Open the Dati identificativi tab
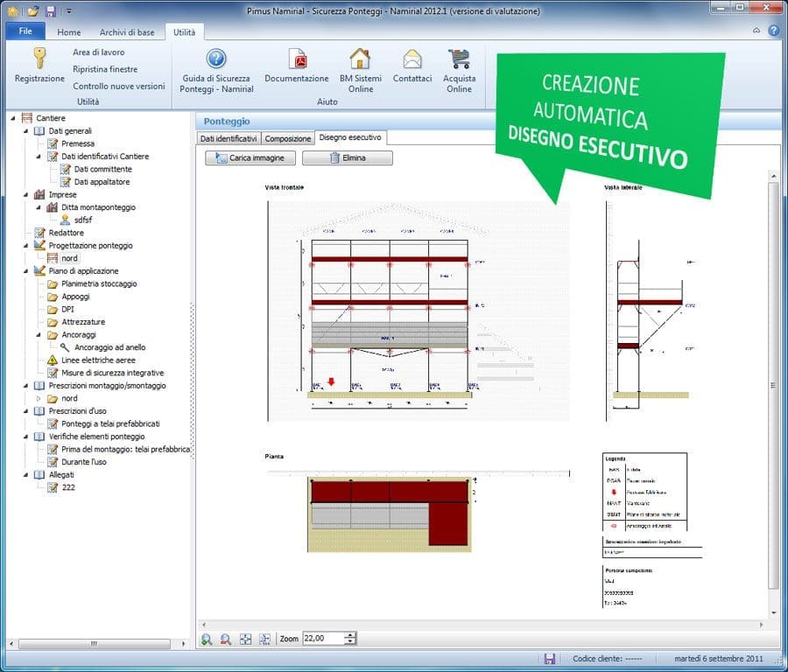Screen dimensions: 788x672 (x=229, y=138)
